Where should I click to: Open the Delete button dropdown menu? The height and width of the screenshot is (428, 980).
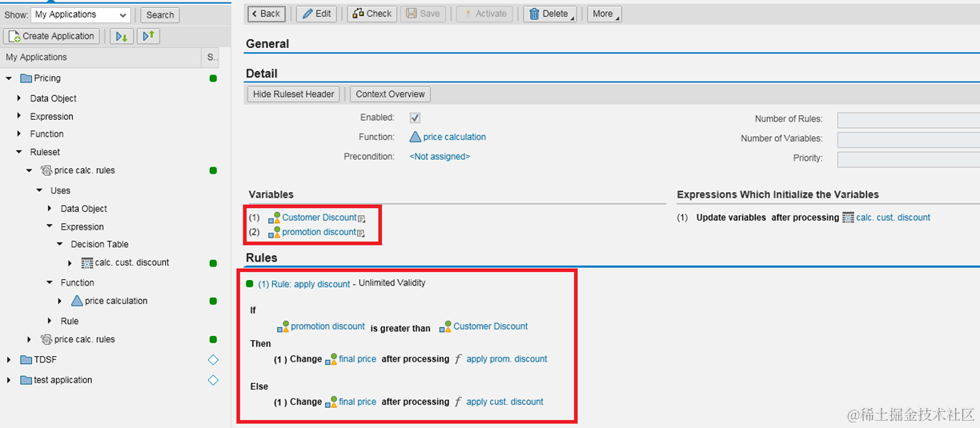point(572,16)
